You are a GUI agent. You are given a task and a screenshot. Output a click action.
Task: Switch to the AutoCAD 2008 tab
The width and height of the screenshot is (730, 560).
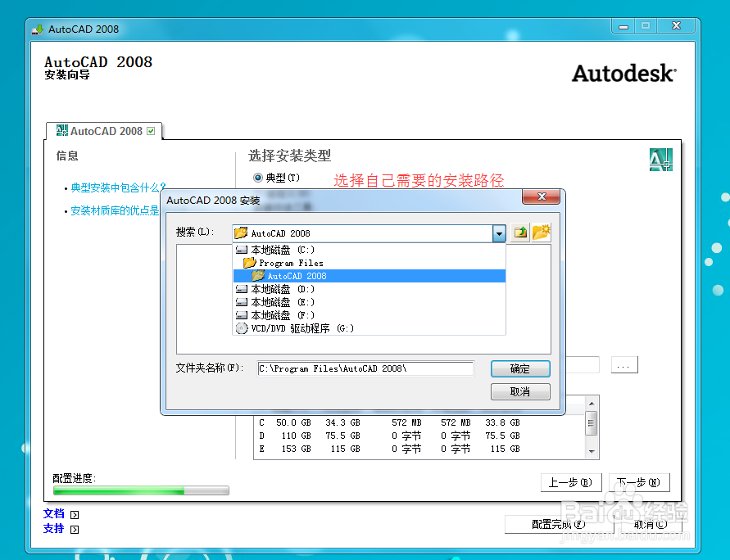point(104,131)
